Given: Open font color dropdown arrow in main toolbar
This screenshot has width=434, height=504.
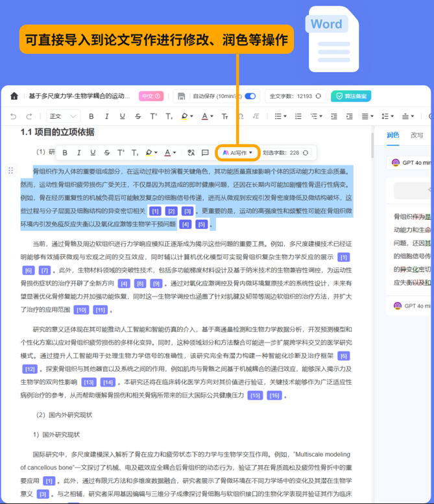Looking at the screenshot, I should pos(212,116).
